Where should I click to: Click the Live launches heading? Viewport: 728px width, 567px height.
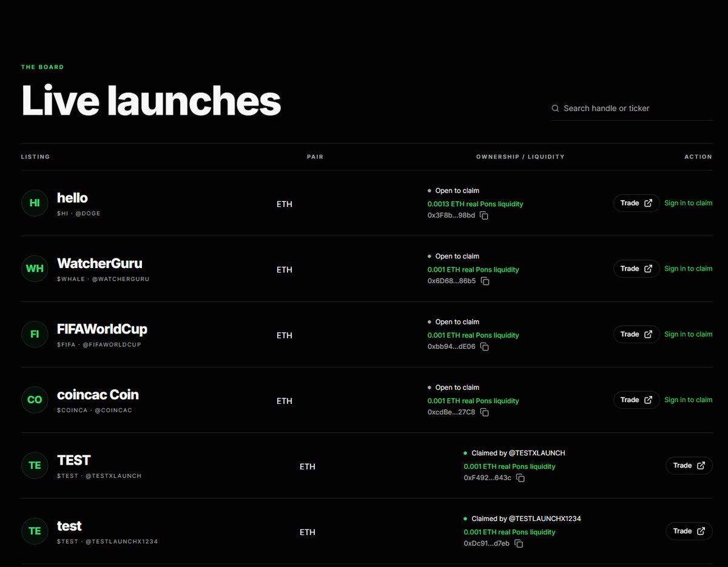tap(151, 101)
